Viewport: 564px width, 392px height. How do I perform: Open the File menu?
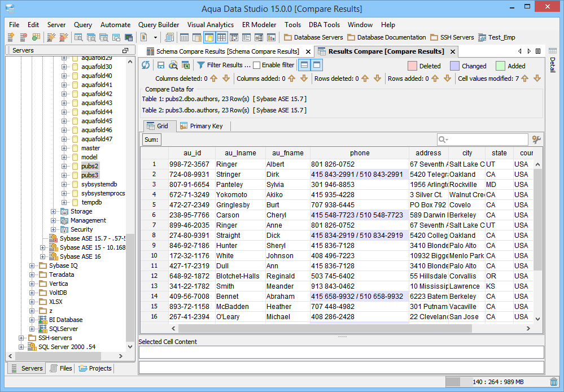coord(14,25)
